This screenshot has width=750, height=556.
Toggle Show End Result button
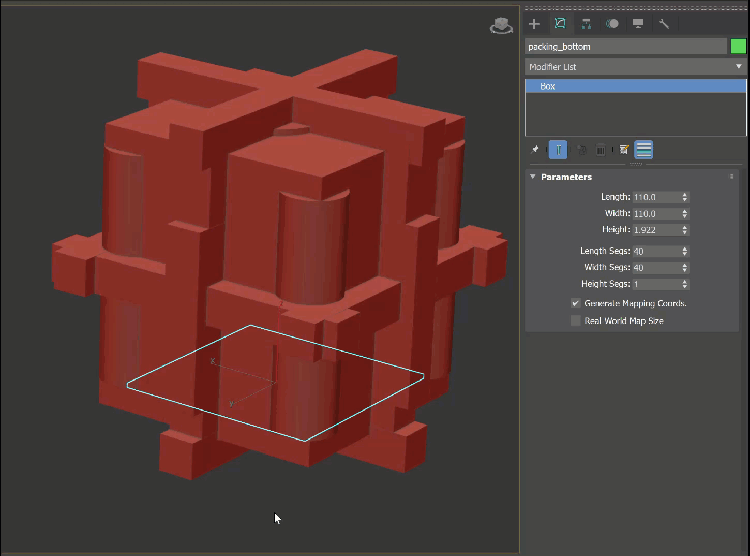coord(558,150)
